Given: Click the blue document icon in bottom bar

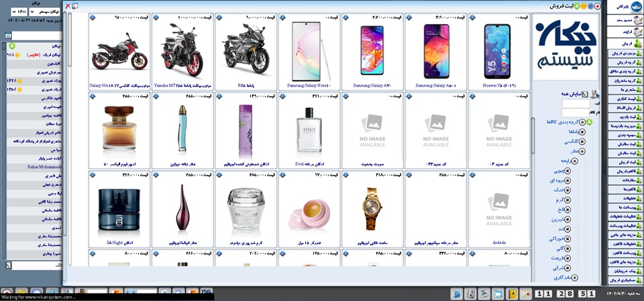Looking at the screenshot, I should point(457,293).
